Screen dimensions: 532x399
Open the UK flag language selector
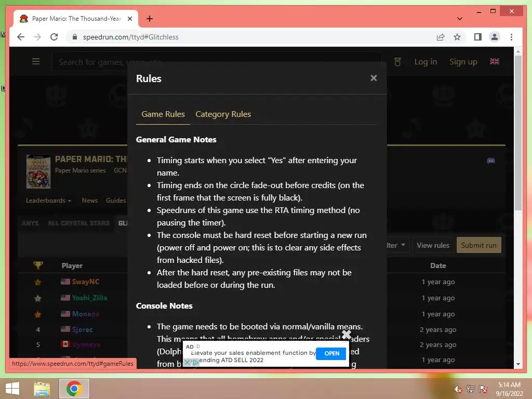pos(495,61)
